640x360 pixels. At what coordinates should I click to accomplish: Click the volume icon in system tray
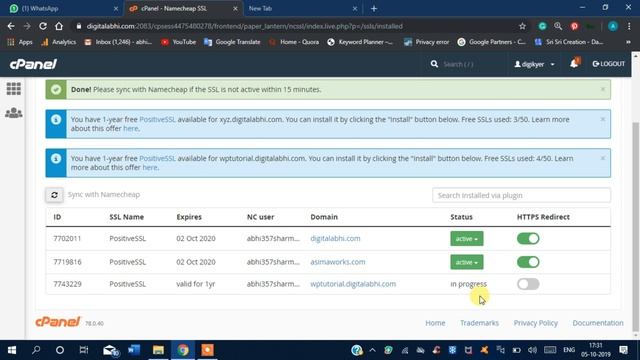pos(532,350)
